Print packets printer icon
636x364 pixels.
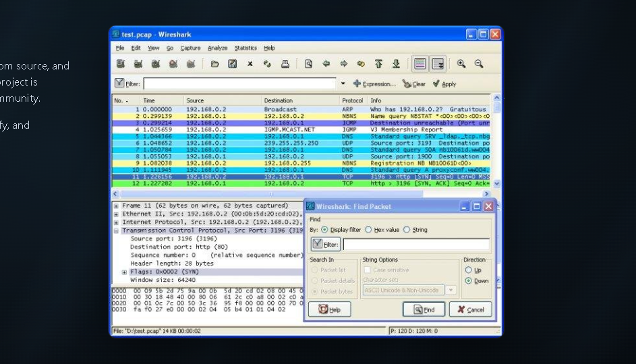pyautogui.click(x=285, y=63)
